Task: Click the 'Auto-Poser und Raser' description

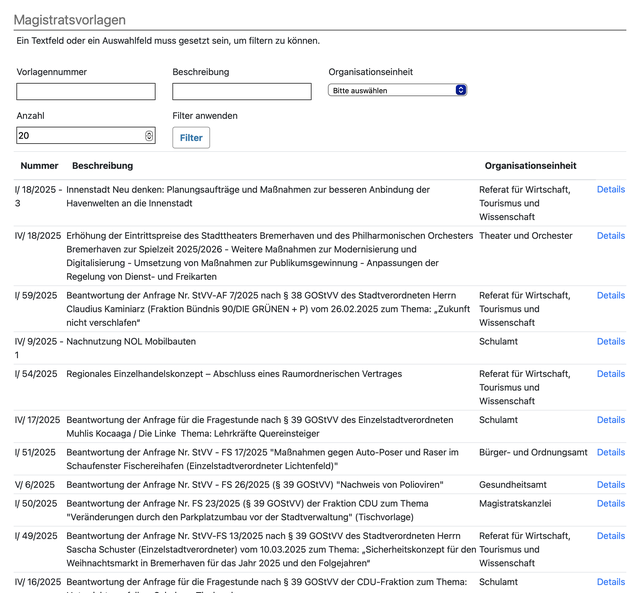Action: 262,459
